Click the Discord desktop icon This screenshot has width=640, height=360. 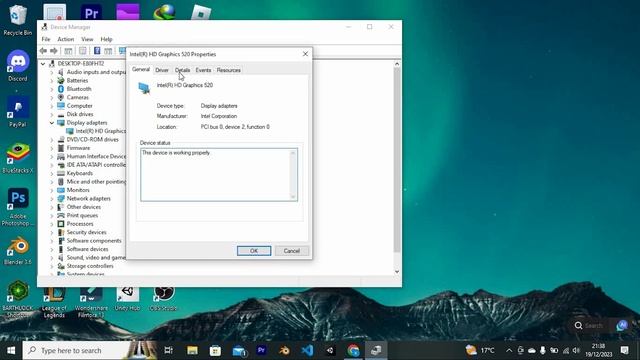tap(18, 65)
